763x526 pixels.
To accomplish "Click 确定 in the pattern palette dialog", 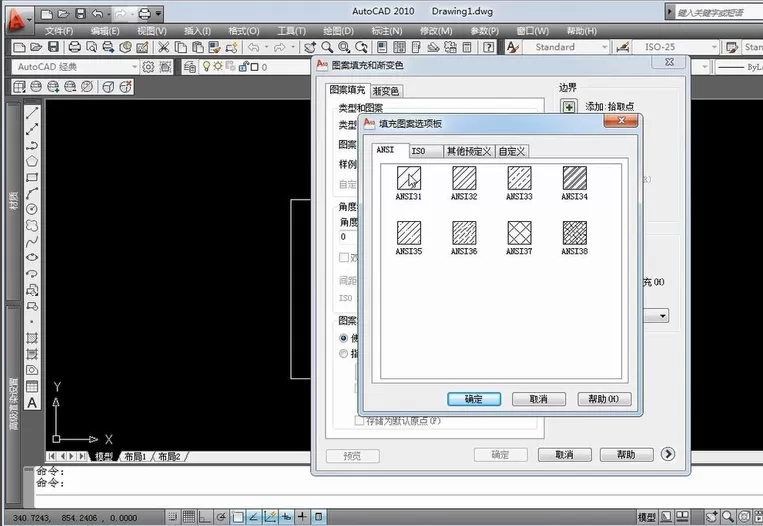I will pyautogui.click(x=474, y=399).
